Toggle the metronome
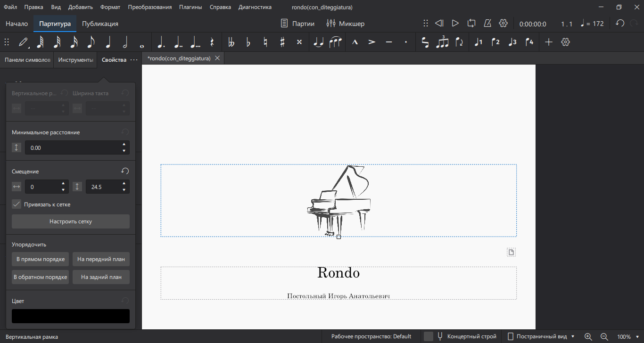The width and height of the screenshot is (644, 343). pos(487,23)
